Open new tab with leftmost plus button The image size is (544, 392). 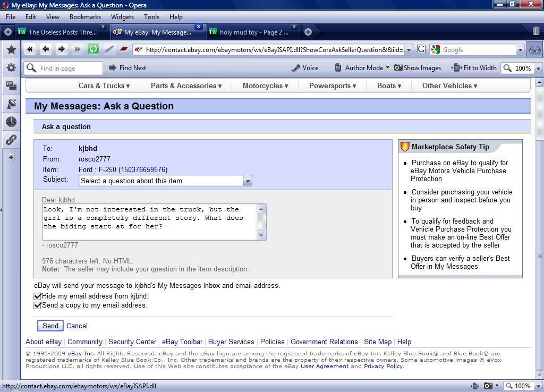coord(7,32)
